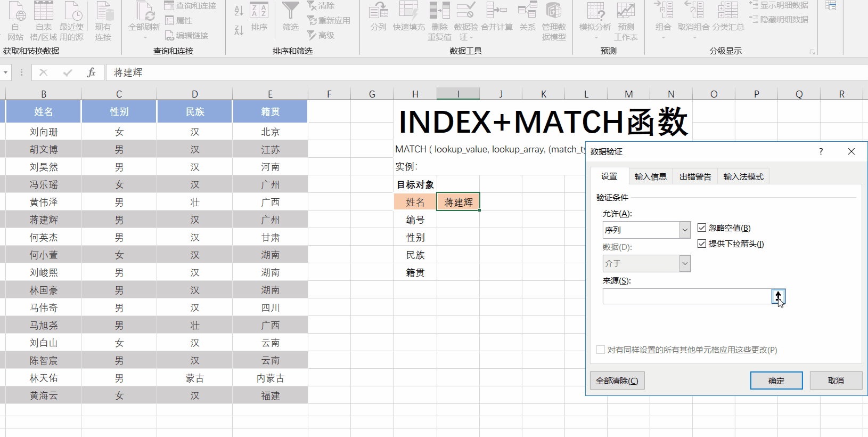Open Recent Sources (最近使用的源)
Viewport: 868px width, 437px height.
tap(71, 21)
